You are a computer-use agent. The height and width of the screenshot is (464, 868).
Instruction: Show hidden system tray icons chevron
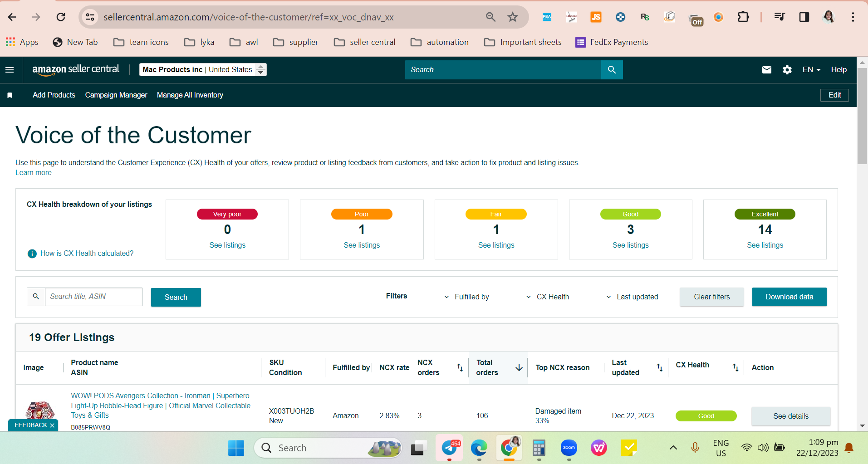click(x=673, y=448)
